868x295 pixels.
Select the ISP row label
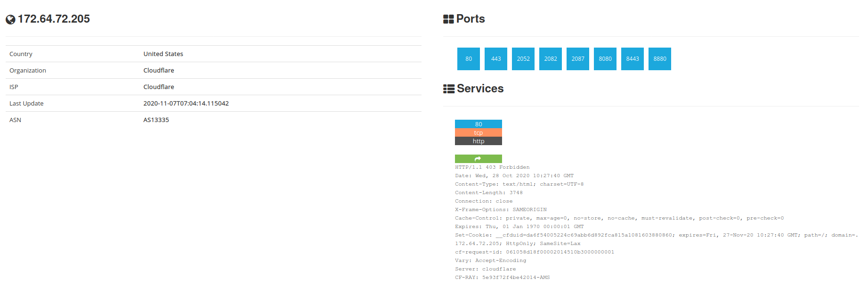14,87
